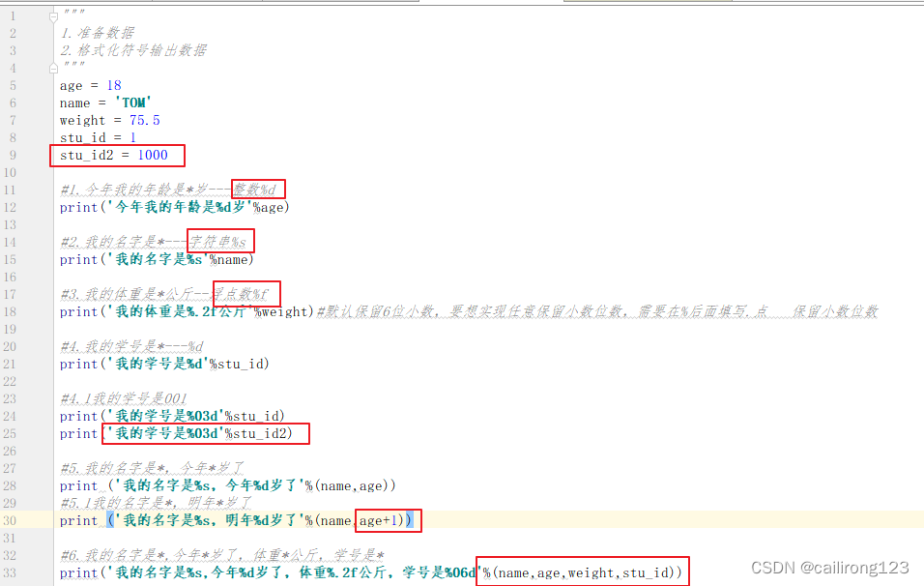Click line number 13 in the gutter

pos(10,224)
